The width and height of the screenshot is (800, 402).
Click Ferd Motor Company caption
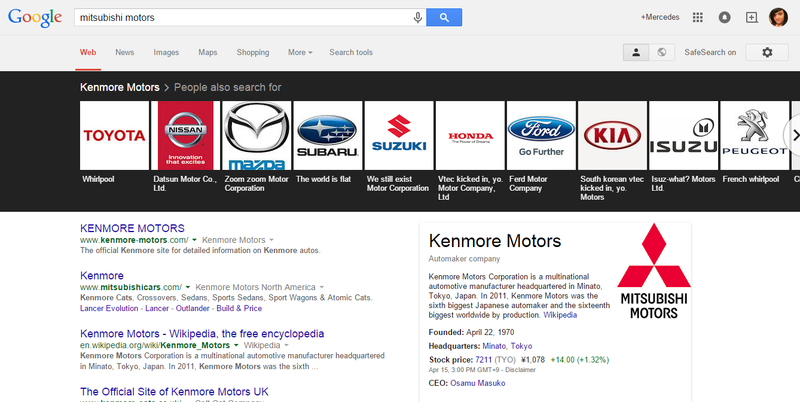pos(529,184)
